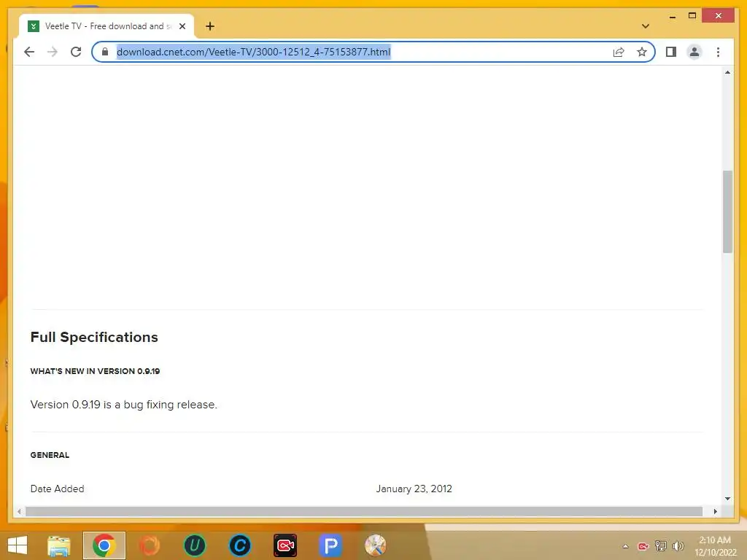Open the browser side panel

(x=671, y=52)
